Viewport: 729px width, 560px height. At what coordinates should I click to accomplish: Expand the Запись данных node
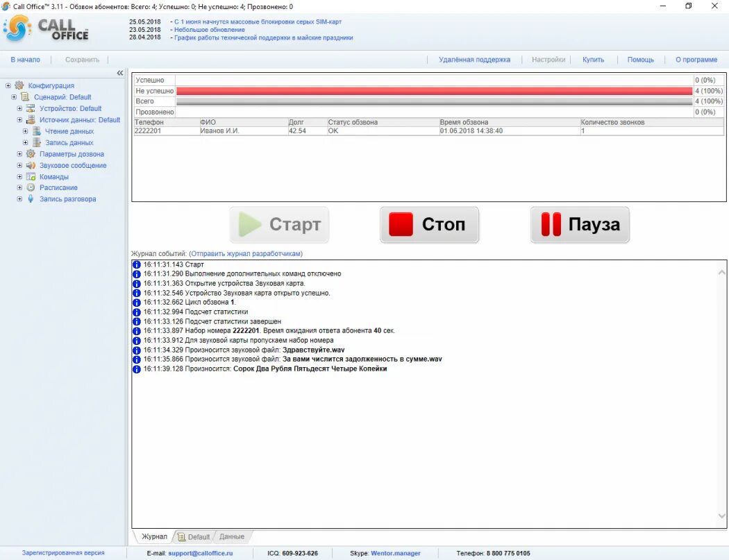pos(26,143)
